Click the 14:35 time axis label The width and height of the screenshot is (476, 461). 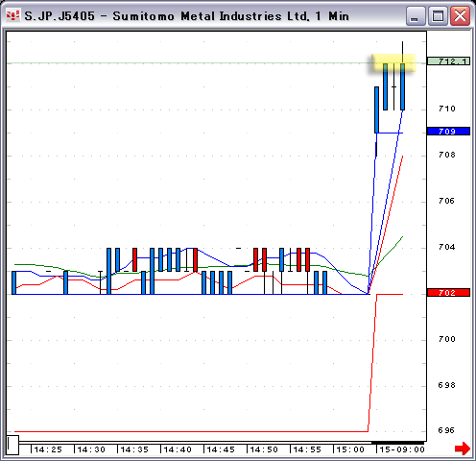click(x=134, y=449)
